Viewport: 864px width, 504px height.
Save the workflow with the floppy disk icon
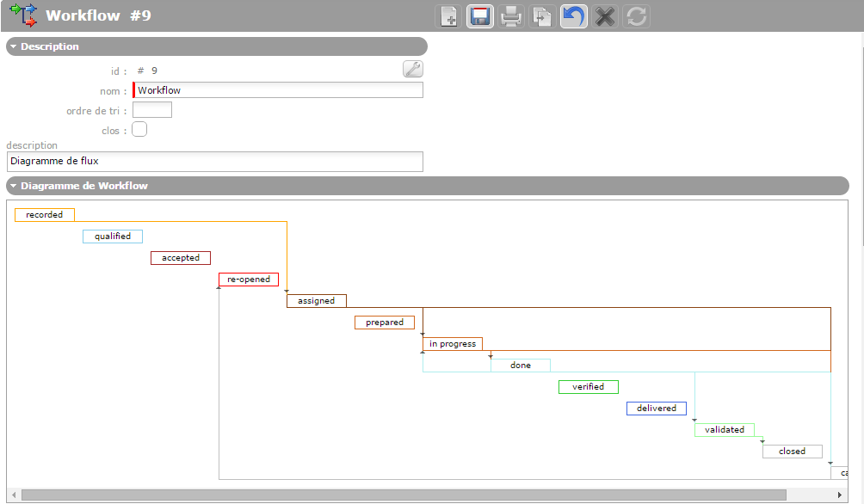coord(480,16)
